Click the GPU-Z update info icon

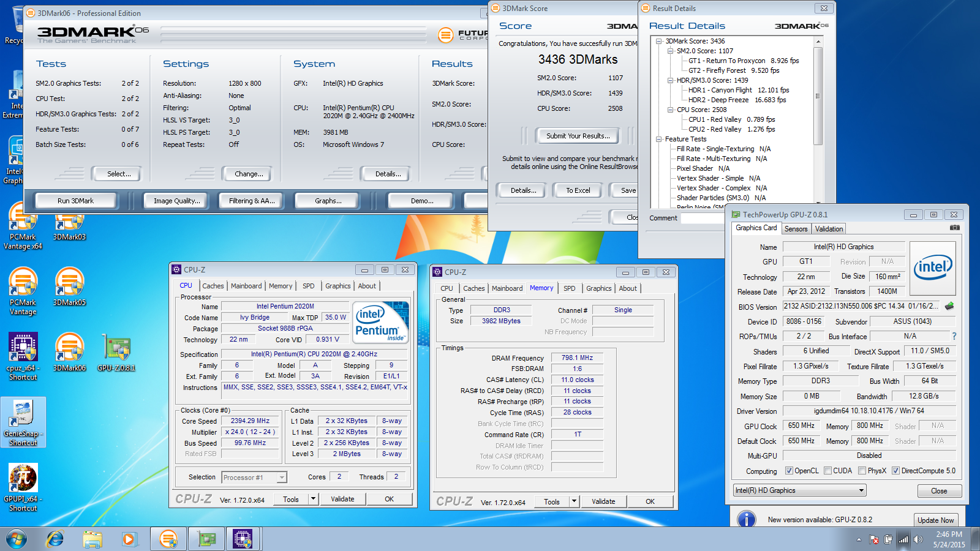(x=746, y=519)
